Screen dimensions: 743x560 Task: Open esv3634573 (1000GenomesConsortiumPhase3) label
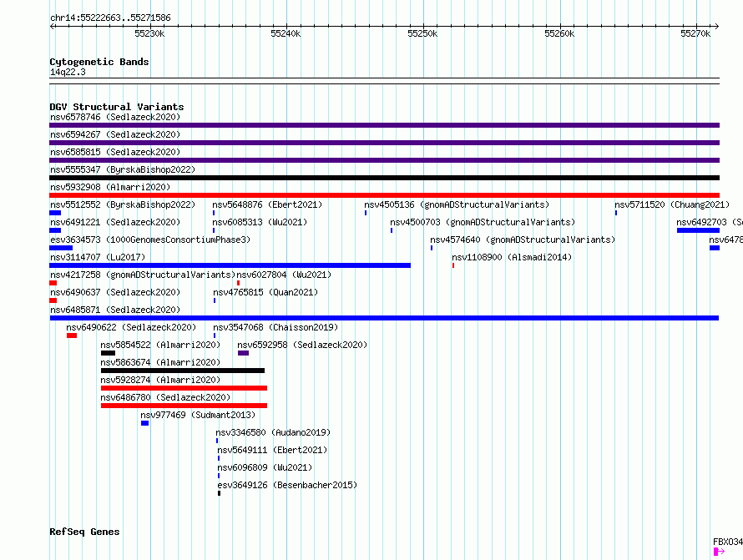click(150, 240)
